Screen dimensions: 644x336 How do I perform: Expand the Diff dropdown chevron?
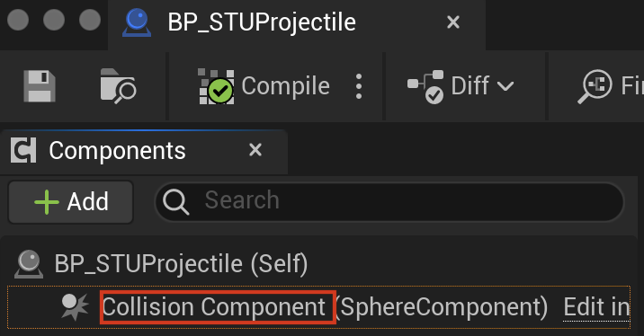[505, 86]
